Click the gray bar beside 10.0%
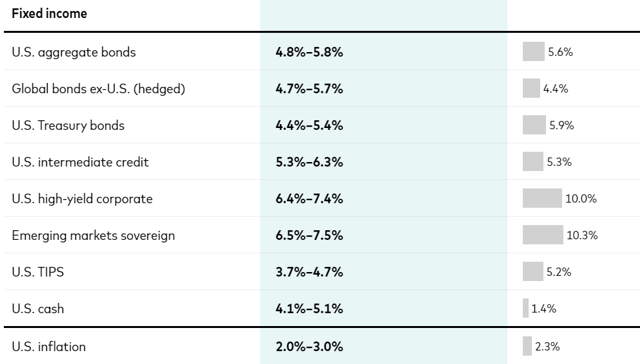This screenshot has width=640, height=364. click(542, 198)
